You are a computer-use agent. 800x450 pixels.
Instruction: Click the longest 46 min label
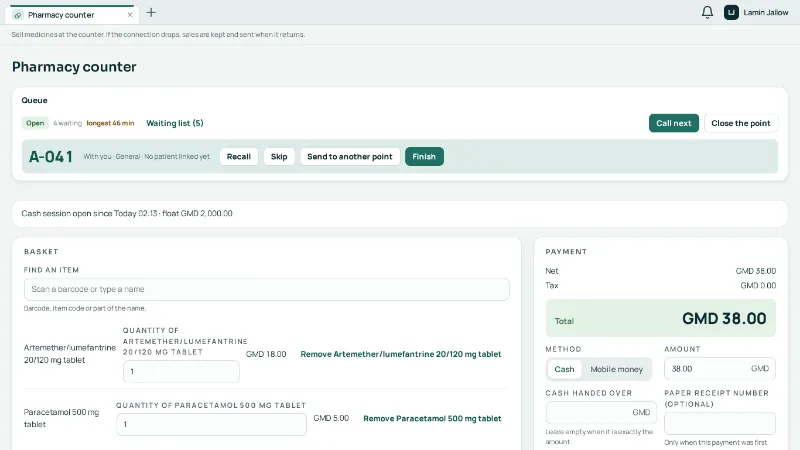tap(110, 123)
